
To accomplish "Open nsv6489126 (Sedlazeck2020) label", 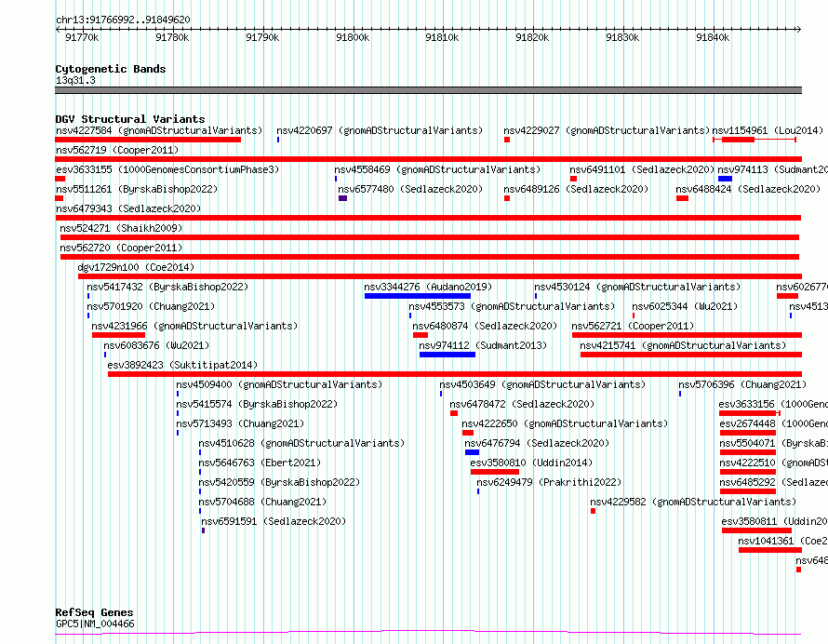I will [x=576, y=189].
